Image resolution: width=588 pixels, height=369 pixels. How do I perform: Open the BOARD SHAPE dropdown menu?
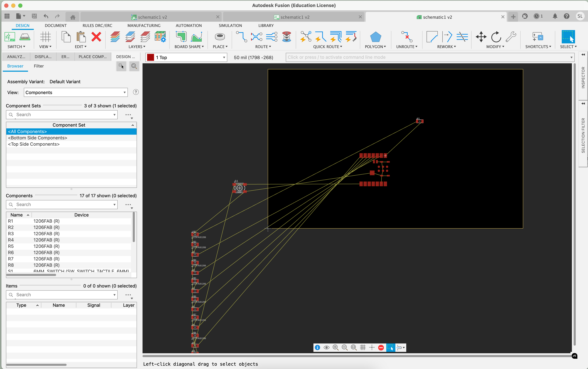point(189,47)
